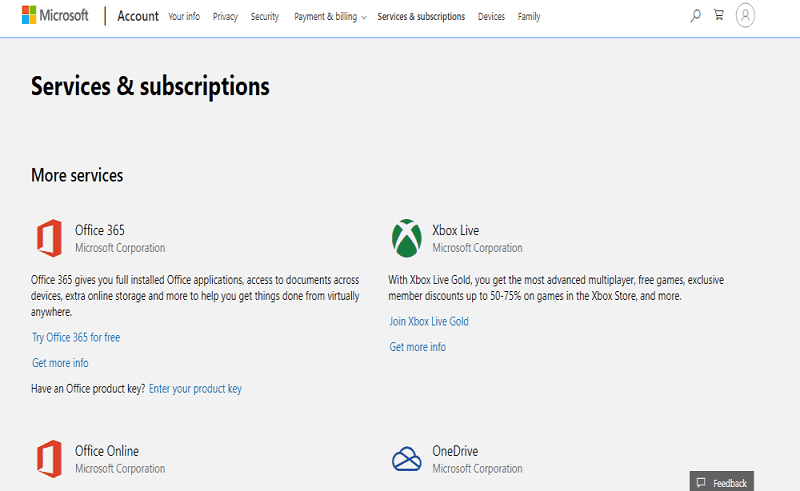Image resolution: width=800 pixels, height=491 pixels.
Task: Click the Xbox Live logo icon
Action: pyautogui.click(x=406, y=238)
